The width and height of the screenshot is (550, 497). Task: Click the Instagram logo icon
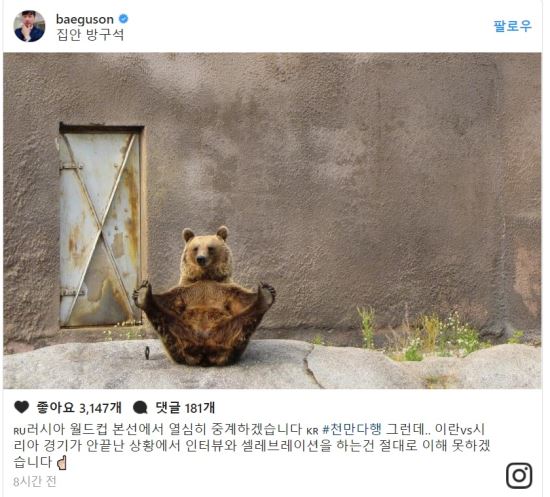519,476
